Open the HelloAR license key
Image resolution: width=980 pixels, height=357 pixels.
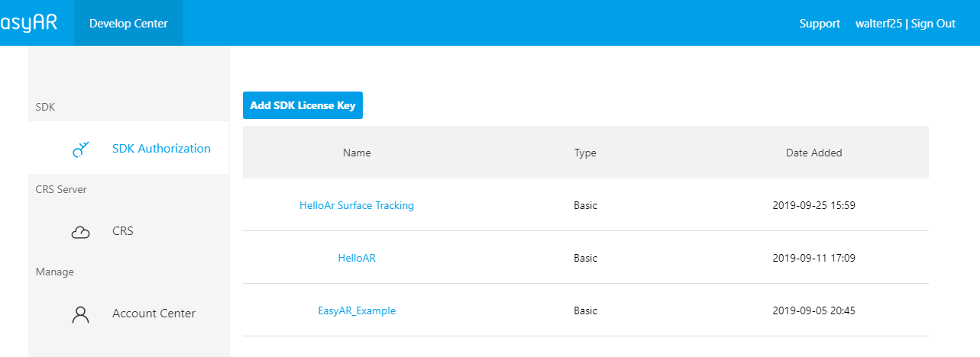(x=357, y=258)
